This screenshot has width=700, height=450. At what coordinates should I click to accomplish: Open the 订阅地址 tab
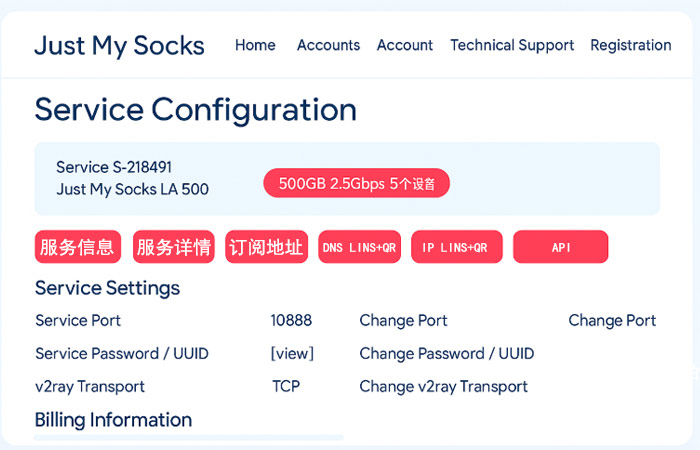(266, 247)
